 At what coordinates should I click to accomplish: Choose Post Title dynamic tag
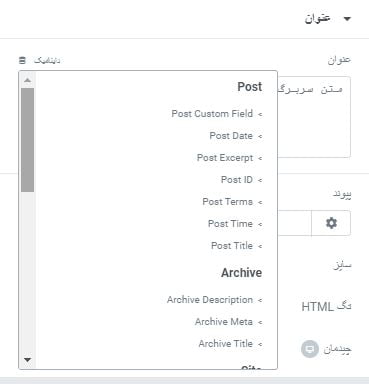236,246
